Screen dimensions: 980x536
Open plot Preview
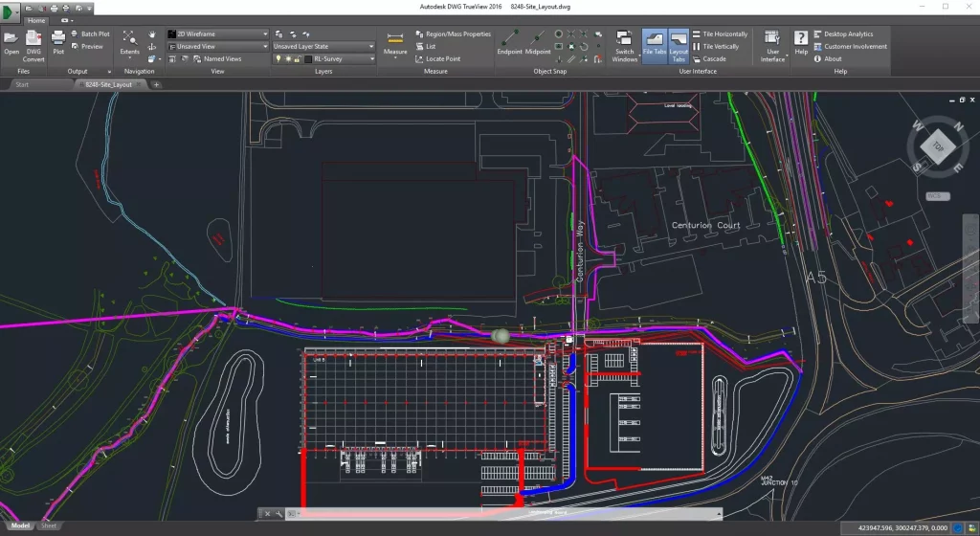pyautogui.click(x=87, y=46)
